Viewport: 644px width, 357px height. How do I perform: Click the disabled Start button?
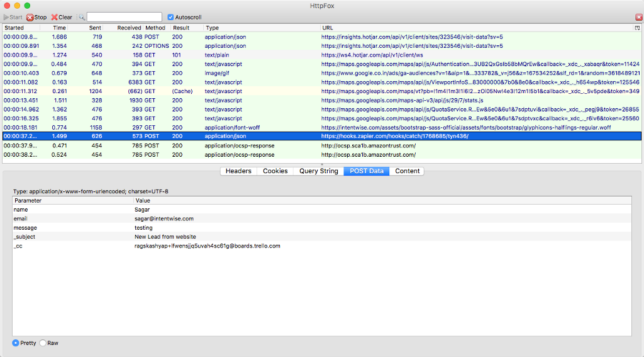point(13,17)
